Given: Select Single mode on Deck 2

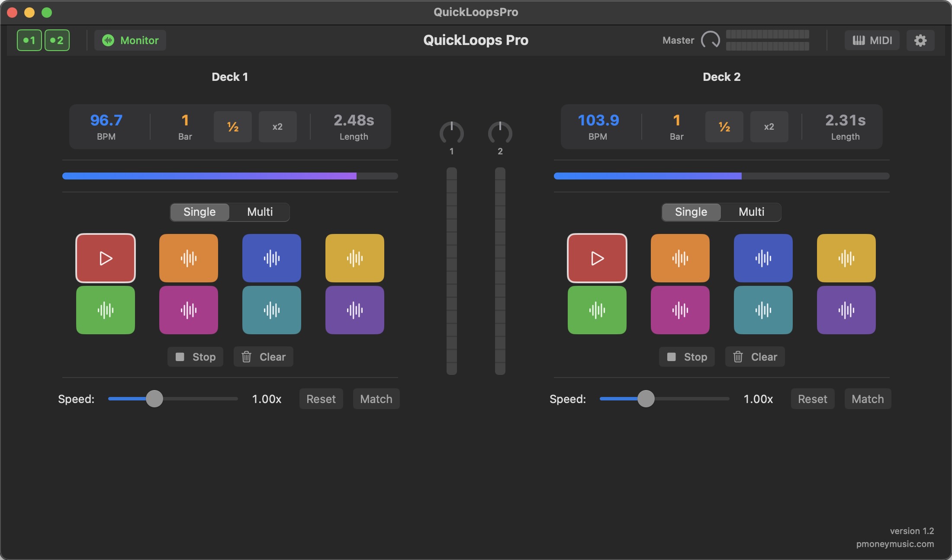Looking at the screenshot, I should click(691, 212).
